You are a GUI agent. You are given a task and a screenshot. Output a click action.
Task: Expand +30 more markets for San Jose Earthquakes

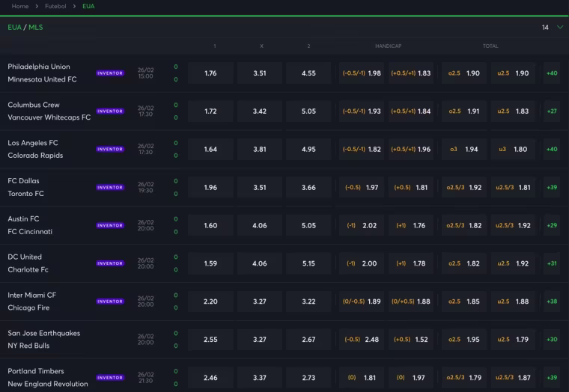click(552, 340)
